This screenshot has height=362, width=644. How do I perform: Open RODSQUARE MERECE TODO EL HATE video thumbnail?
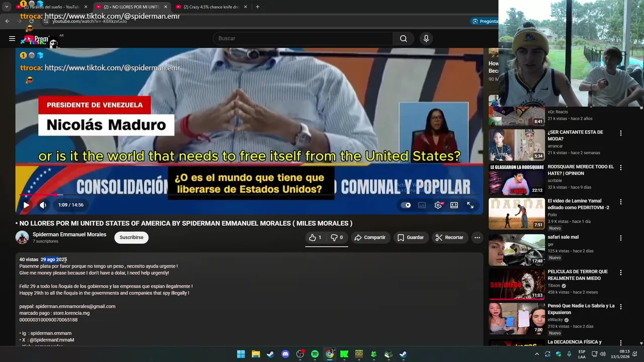[517, 179]
